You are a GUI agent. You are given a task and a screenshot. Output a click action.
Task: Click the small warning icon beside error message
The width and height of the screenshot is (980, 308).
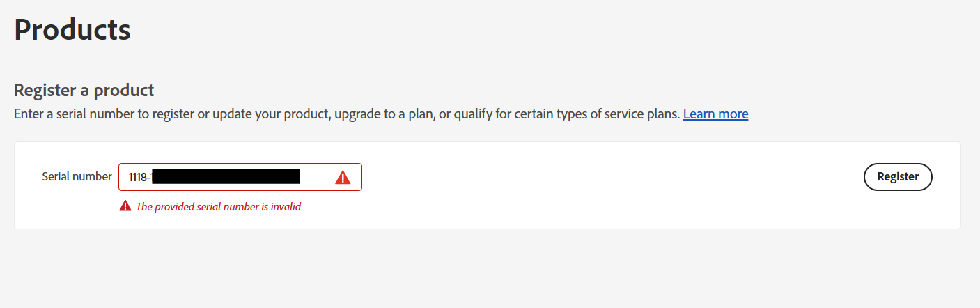tap(125, 206)
